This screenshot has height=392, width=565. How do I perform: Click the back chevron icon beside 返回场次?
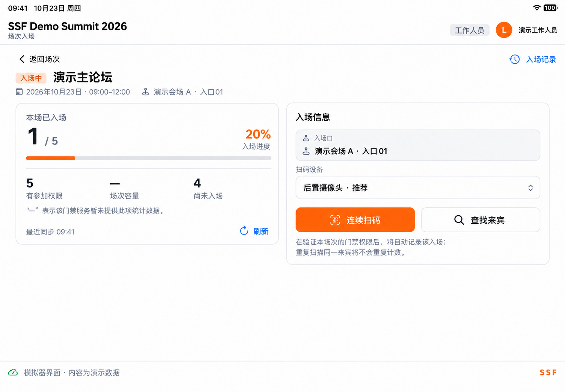pyautogui.click(x=22, y=59)
